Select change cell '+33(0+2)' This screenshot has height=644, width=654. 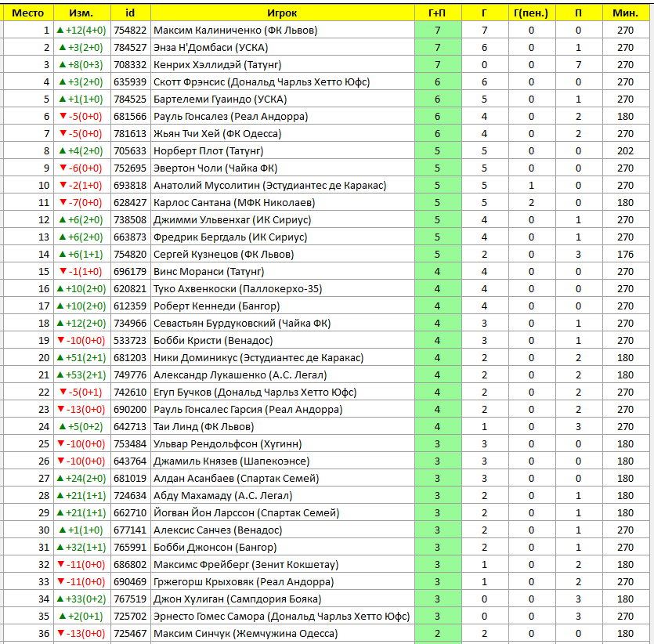coord(81,599)
